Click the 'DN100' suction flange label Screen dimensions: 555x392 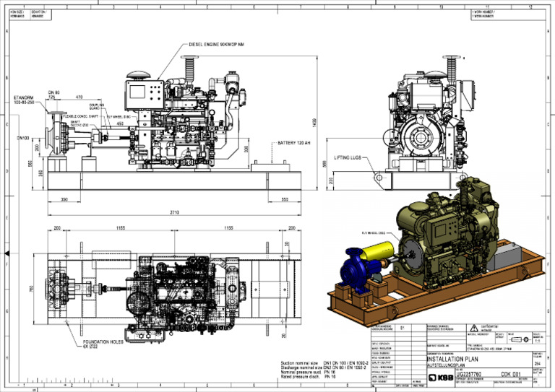[x=23, y=138]
